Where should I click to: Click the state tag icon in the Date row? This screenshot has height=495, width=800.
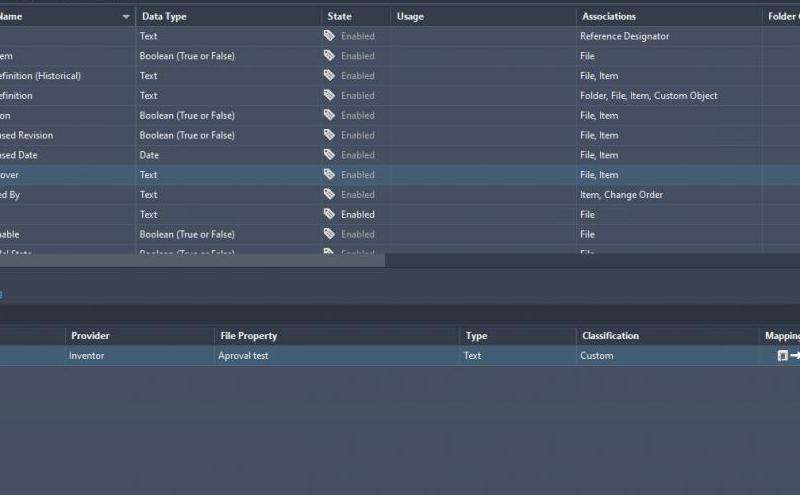click(x=329, y=155)
